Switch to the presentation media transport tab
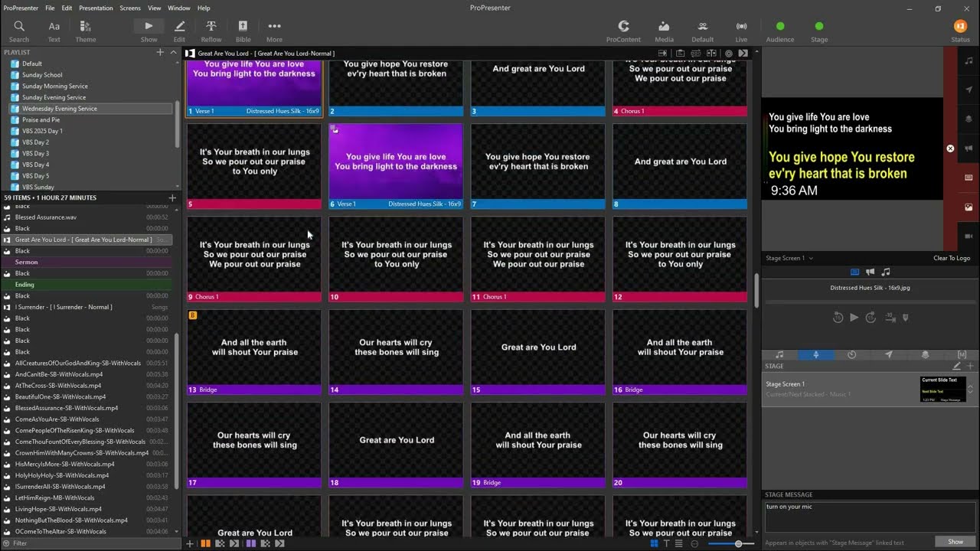Screen dimensions: 980x551 click(855, 272)
